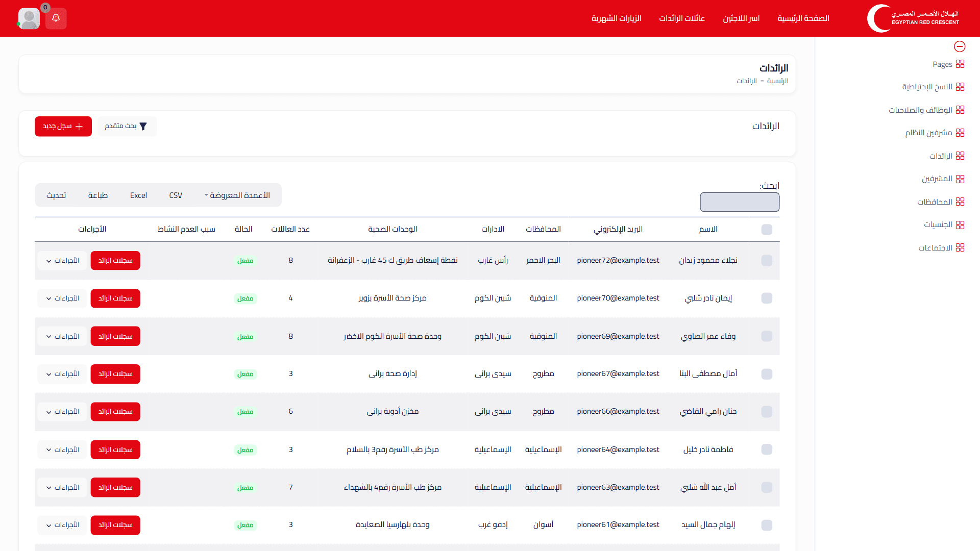This screenshot has width=980, height=551.
Task: Open سجلات الرائد for pioneer67 row
Action: [115, 374]
